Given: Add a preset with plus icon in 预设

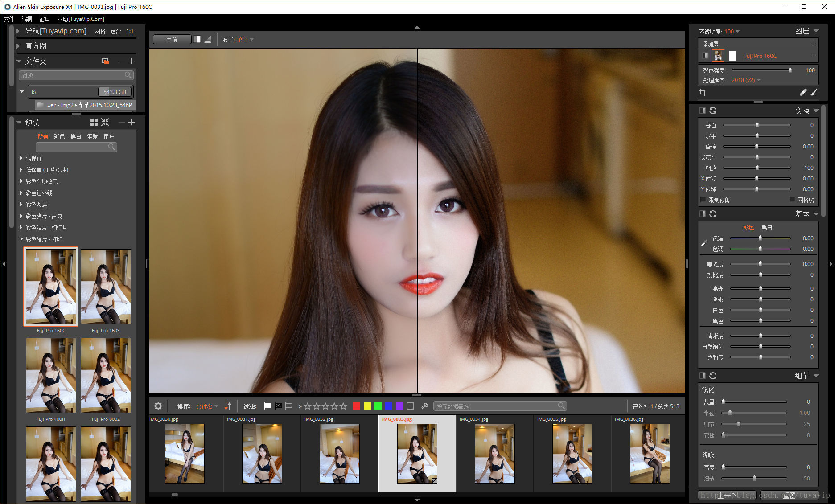Looking at the screenshot, I should tap(132, 122).
